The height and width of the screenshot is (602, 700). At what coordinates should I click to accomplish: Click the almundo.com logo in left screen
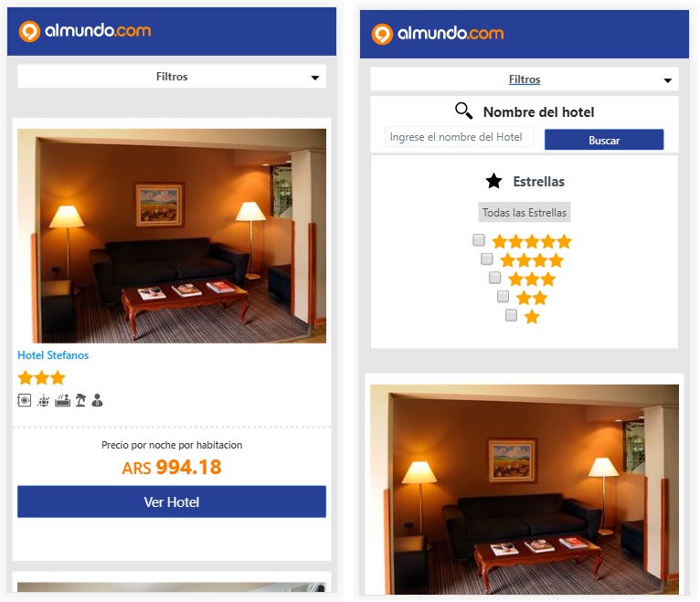tap(85, 31)
